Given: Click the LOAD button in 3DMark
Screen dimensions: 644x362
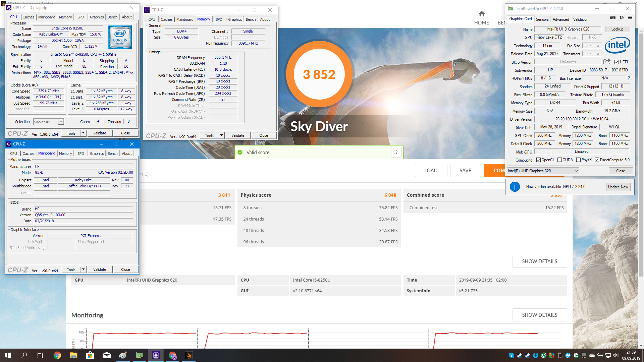Looking at the screenshot, I should point(431,171).
